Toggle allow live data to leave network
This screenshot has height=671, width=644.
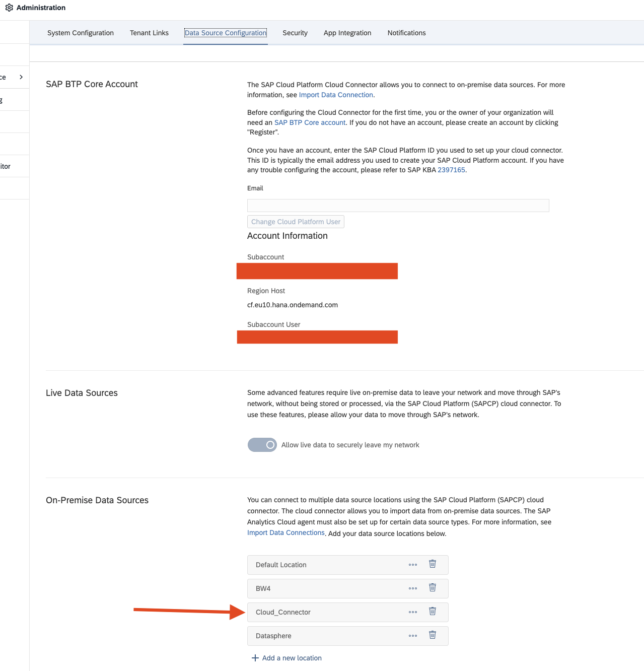(262, 445)
